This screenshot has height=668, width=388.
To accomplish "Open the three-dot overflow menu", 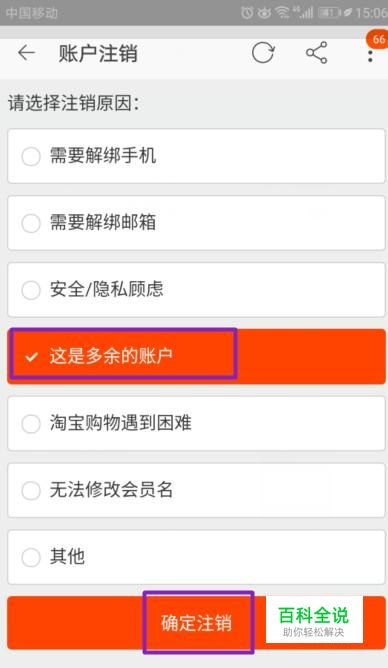I will (x=370, y=56).
